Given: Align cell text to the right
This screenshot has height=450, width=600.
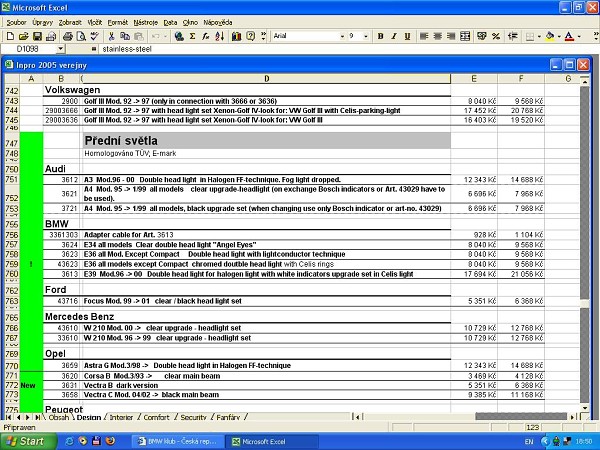Looking at the screenshot, I should [x=451, y=36].
